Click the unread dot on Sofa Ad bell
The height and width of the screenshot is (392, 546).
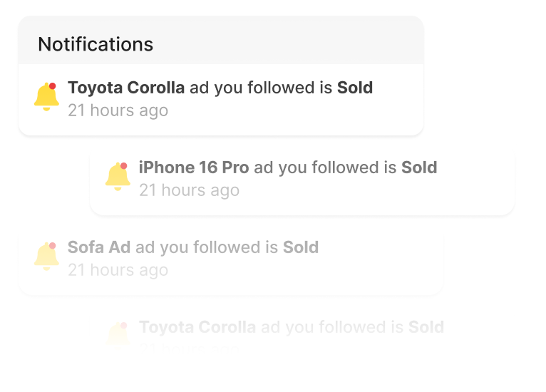(53, 245)
